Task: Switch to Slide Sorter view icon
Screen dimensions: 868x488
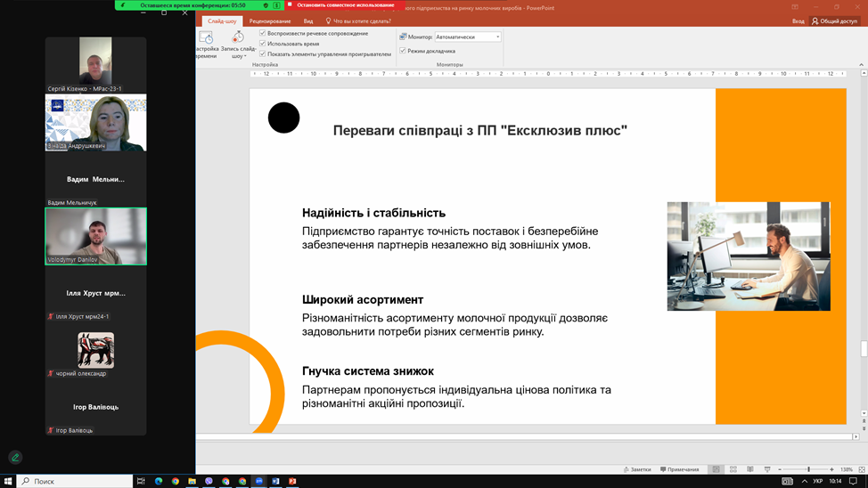Action: coord(733,469)
